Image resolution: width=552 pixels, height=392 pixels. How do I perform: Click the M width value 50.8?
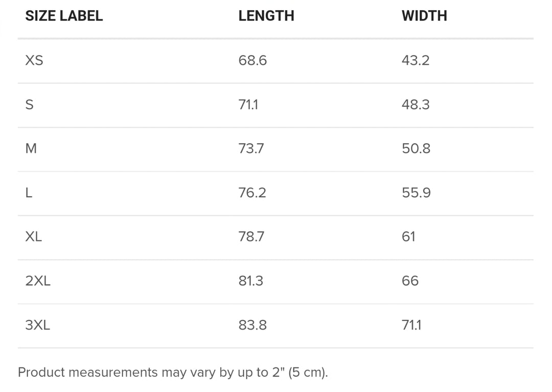[x=416, y=149]
